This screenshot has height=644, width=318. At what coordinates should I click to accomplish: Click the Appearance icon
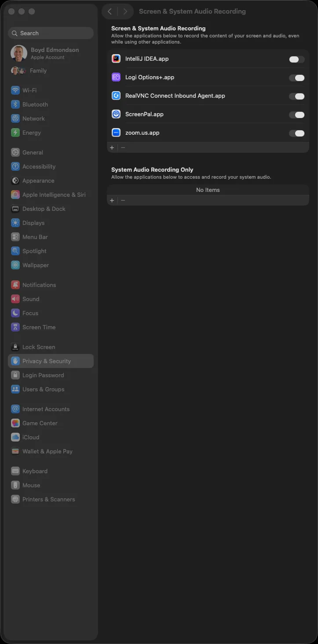pos(15,180)
